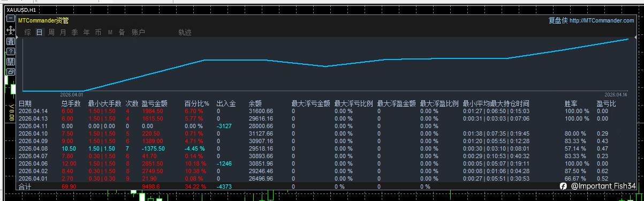Image resolution: width=644 pixels, height=201 pixels.
Task: Open the M tab
Action: (110, 32)
